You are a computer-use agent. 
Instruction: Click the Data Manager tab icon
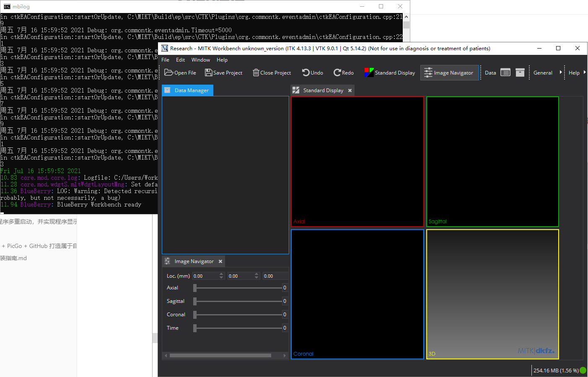[167, 90]
